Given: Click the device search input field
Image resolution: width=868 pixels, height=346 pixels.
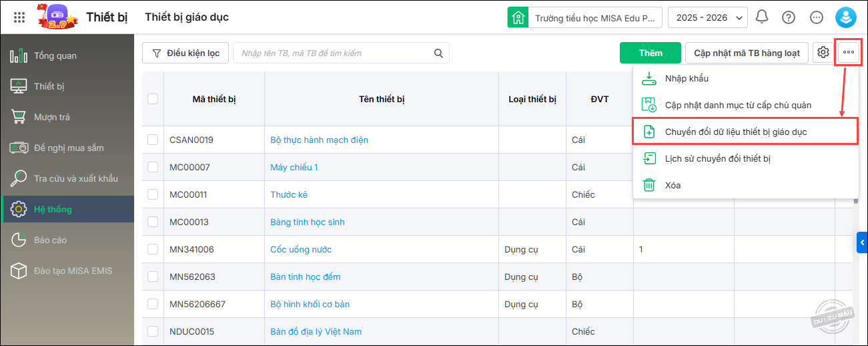Looking at the screenshot, I should coord(334,53).
